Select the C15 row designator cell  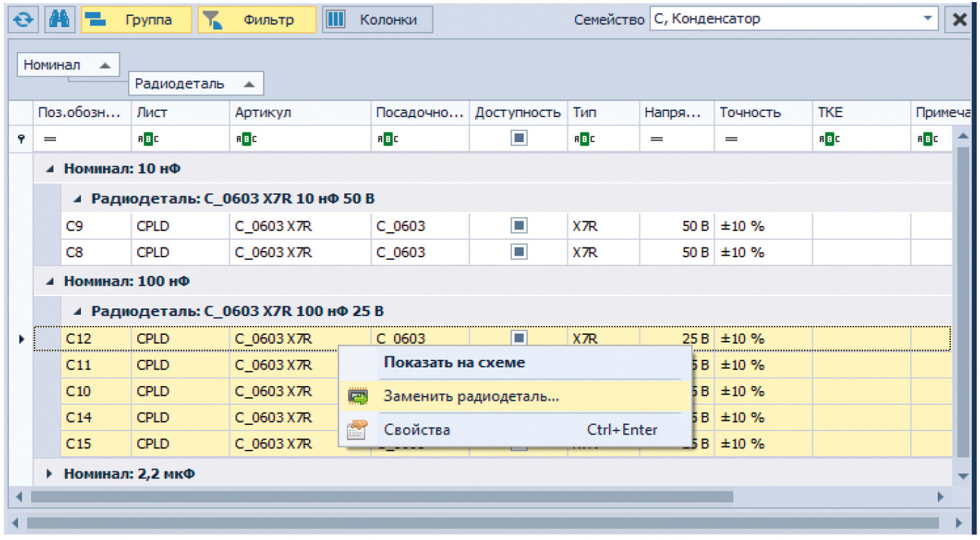point(96,444)
